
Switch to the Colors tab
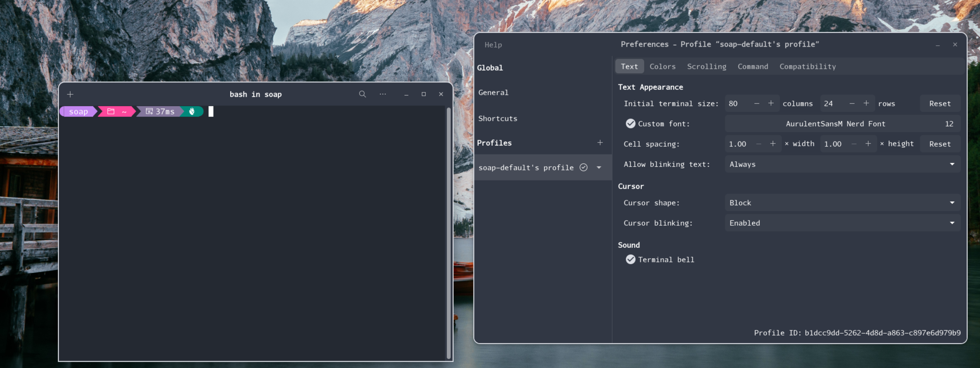(x=662, y=66)
